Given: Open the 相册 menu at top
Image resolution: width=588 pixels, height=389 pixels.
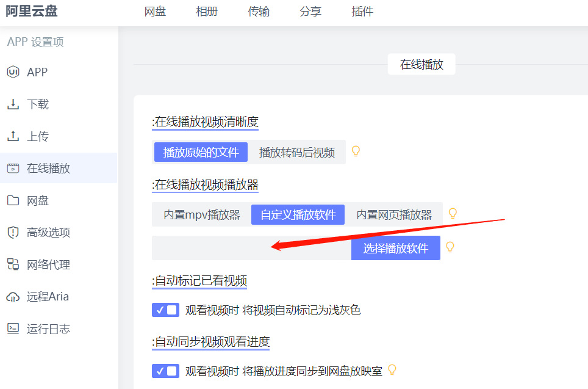Looking at the screenshot, I should point(207,12).
